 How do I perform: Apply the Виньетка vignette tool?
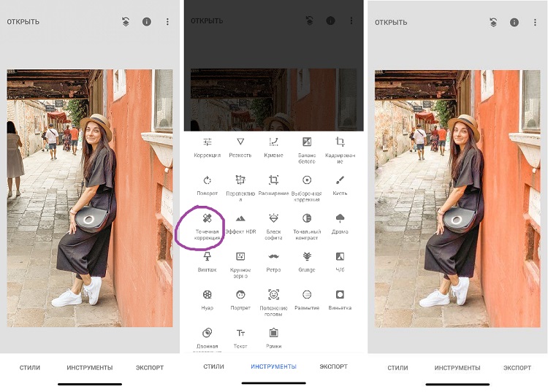[x=340, y=301]
